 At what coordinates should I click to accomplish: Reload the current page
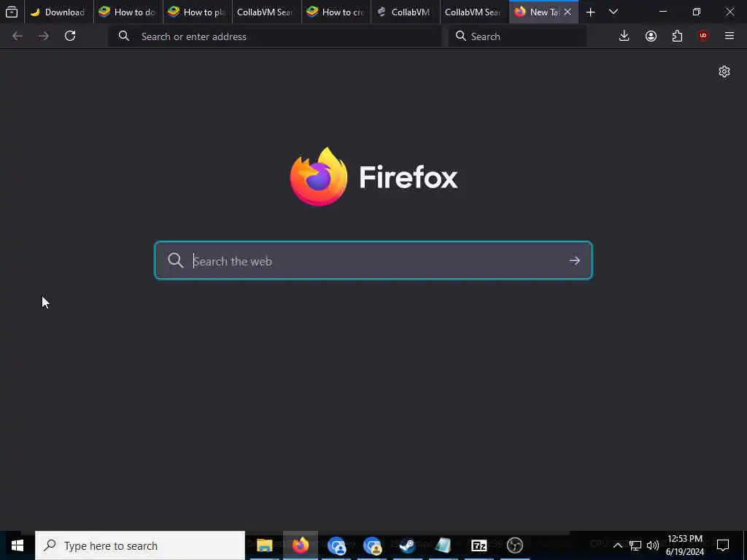pyautogui.click(x=70, y=36)
